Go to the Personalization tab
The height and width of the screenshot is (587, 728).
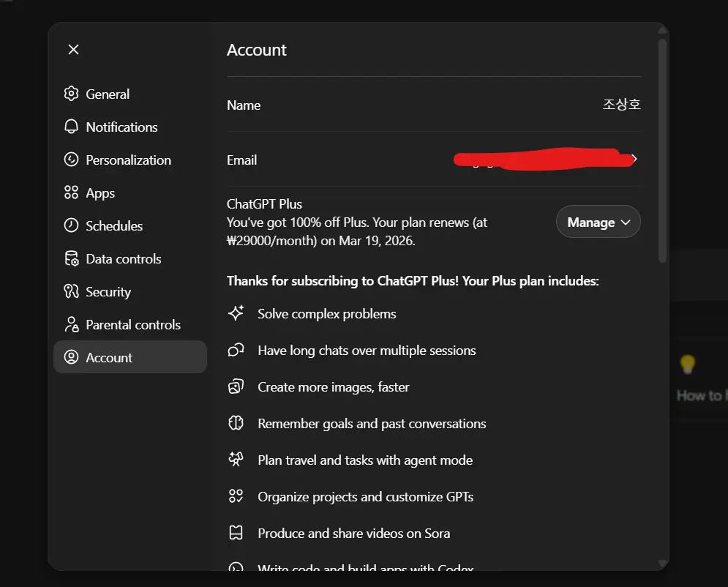point(130,160)
